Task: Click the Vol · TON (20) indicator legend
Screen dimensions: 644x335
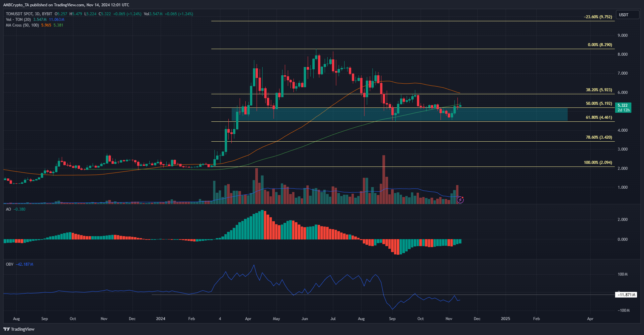Action: [18, 20]
